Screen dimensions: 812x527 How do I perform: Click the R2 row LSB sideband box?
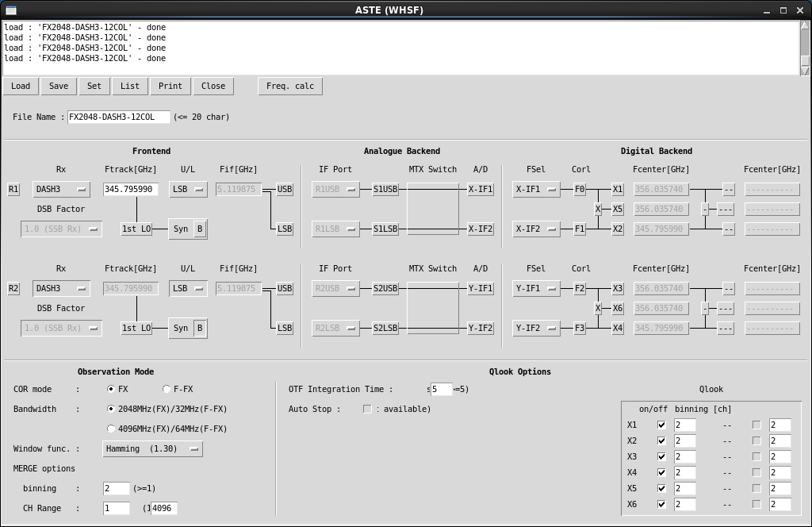[285, 328]
